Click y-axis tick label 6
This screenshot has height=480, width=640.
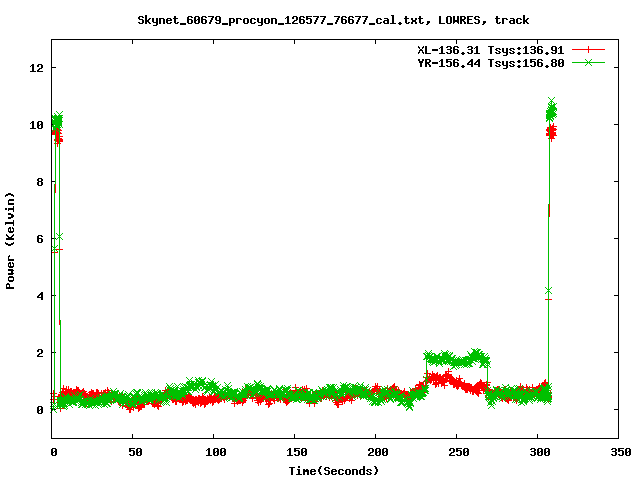40,239
